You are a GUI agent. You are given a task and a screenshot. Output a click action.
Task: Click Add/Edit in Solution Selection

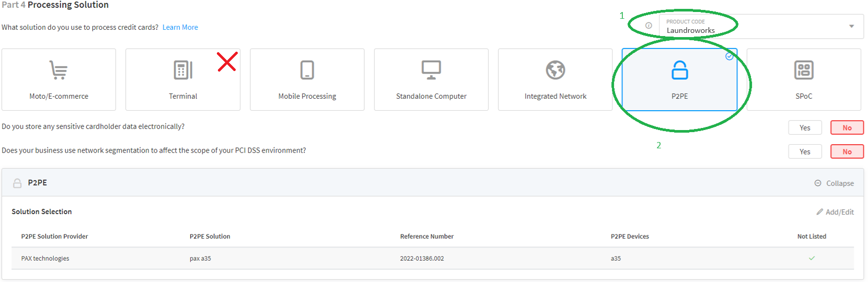[x=835, y=212]
